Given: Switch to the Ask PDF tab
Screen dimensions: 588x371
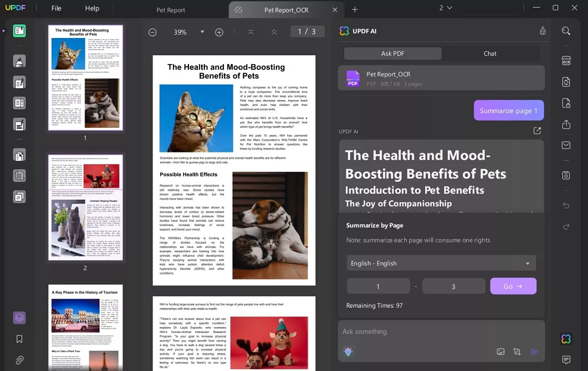Looking at the screenshot, I should (393, 53).
